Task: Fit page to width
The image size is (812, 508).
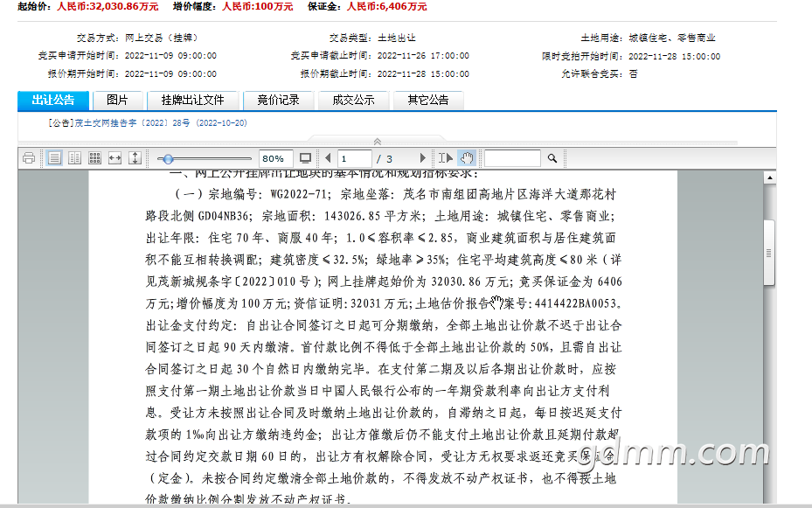Action: [115, 158]
